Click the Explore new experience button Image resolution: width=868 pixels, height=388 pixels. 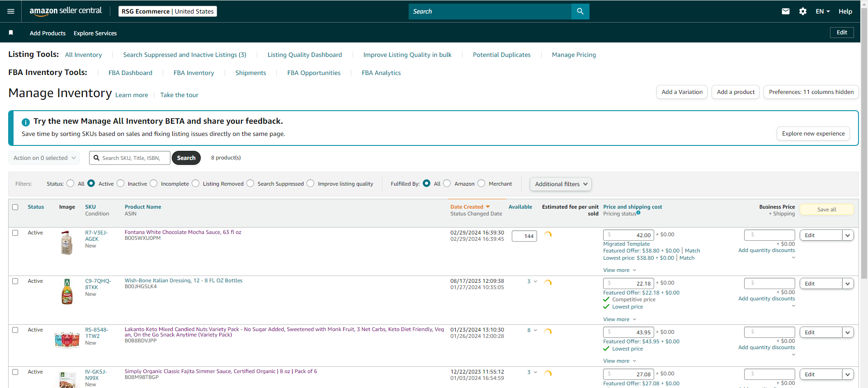813,134
